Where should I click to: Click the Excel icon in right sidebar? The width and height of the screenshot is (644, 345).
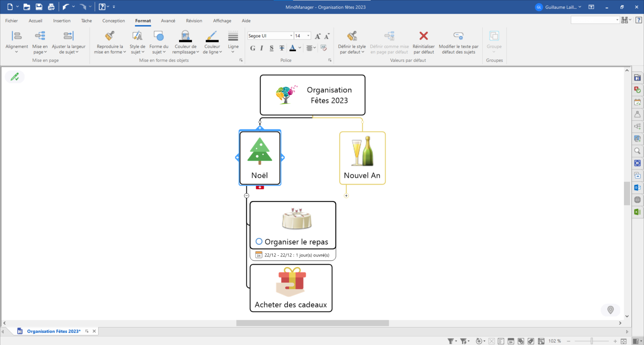click(x=637, y=212)
